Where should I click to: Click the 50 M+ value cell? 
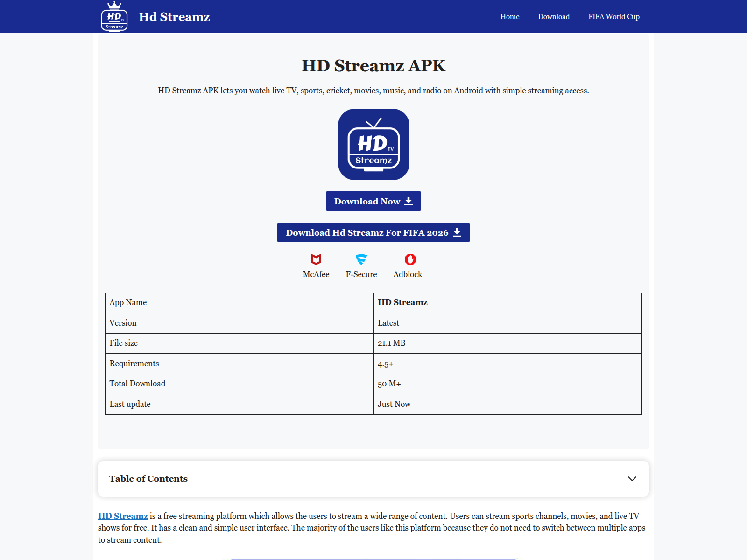[x=507, y=384]
